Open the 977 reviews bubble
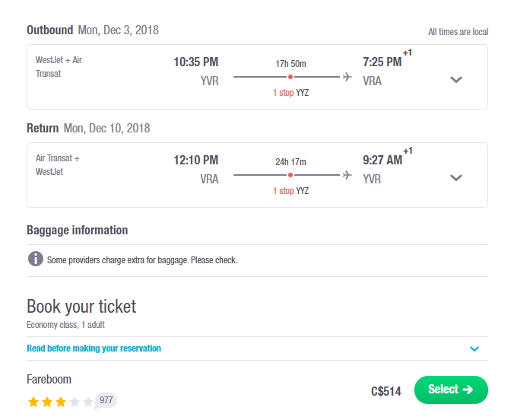 click(x=106, y=400)
